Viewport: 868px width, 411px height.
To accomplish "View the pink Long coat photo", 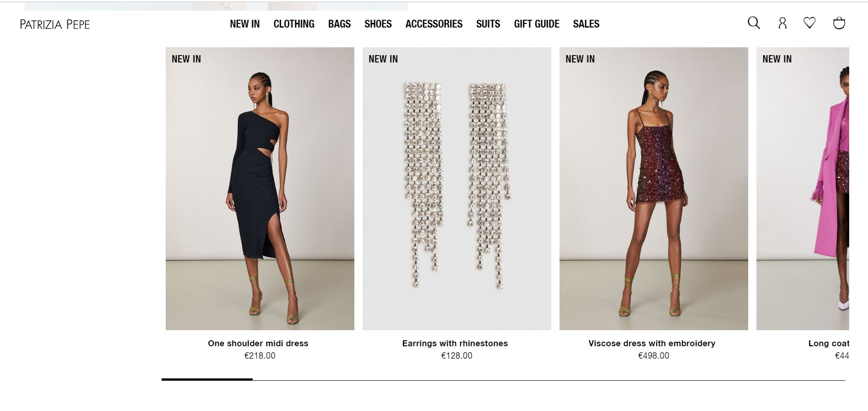I will (803, 189).
